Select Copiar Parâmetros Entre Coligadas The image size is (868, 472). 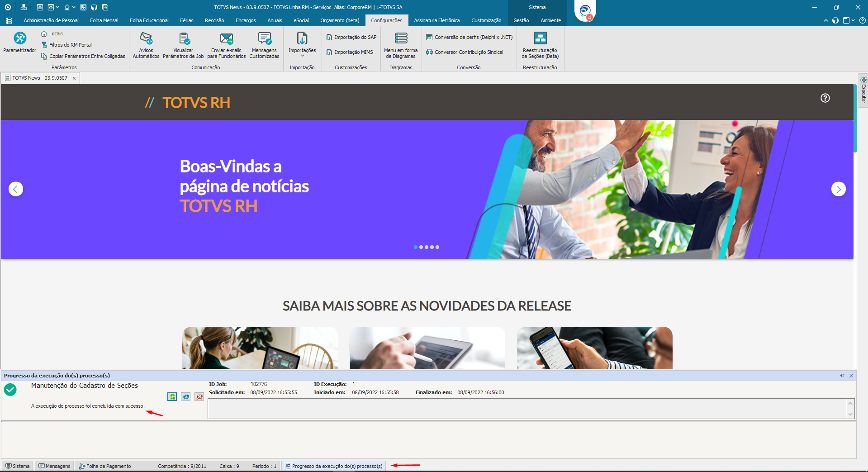[83, 56]
